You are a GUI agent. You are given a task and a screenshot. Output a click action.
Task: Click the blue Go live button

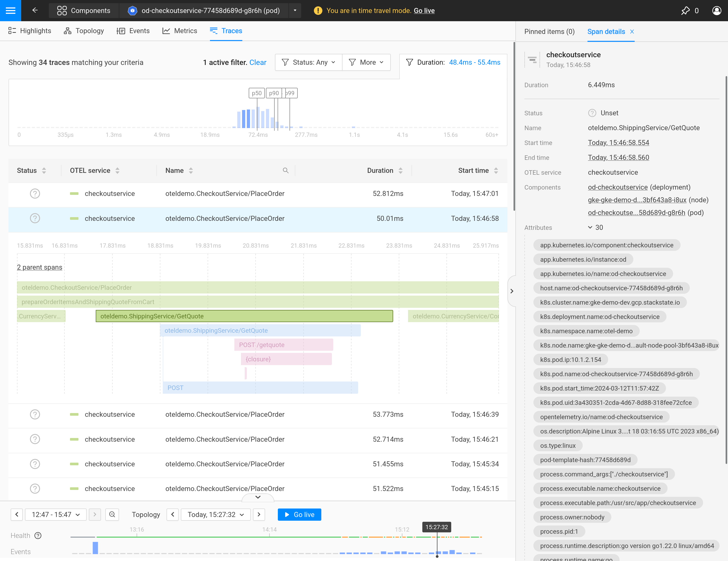pos(299,514)
